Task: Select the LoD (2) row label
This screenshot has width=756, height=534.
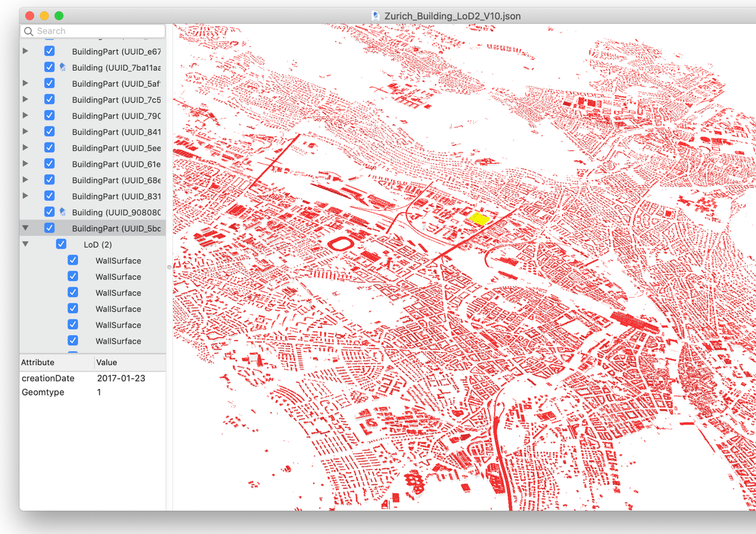Action: point(98,244)
